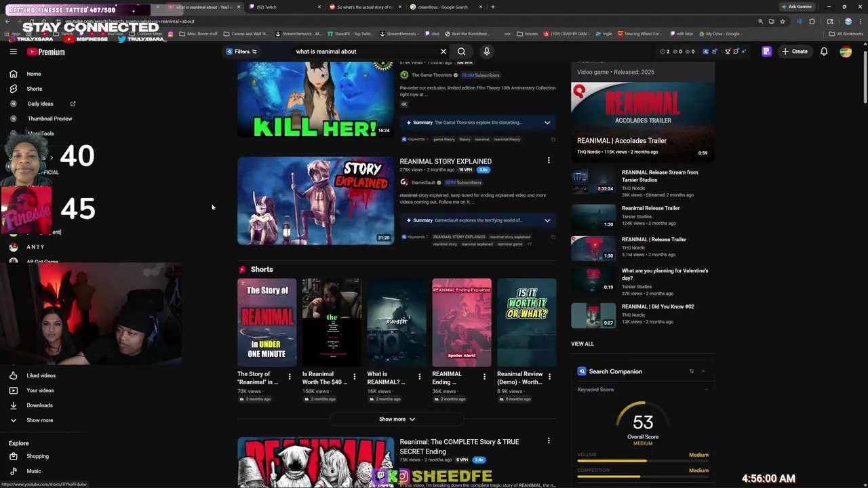The image size is (868, 488).
Task: Click the vidIQ trophy icon
Action: (x=728, y=52)
